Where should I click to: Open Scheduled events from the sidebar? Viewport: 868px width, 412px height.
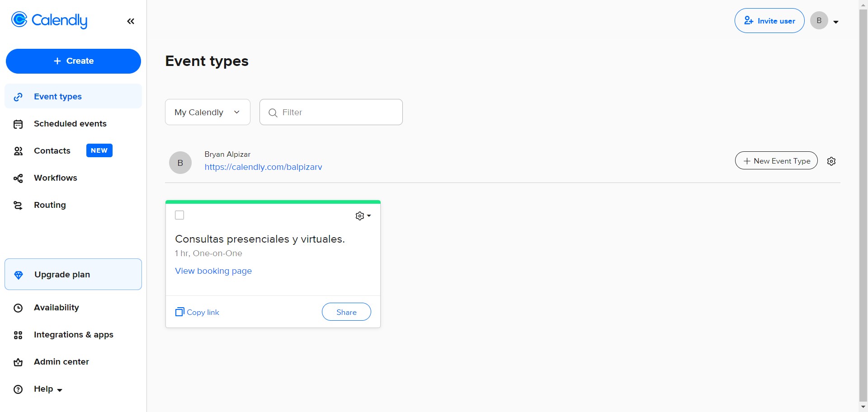(70, 123)
